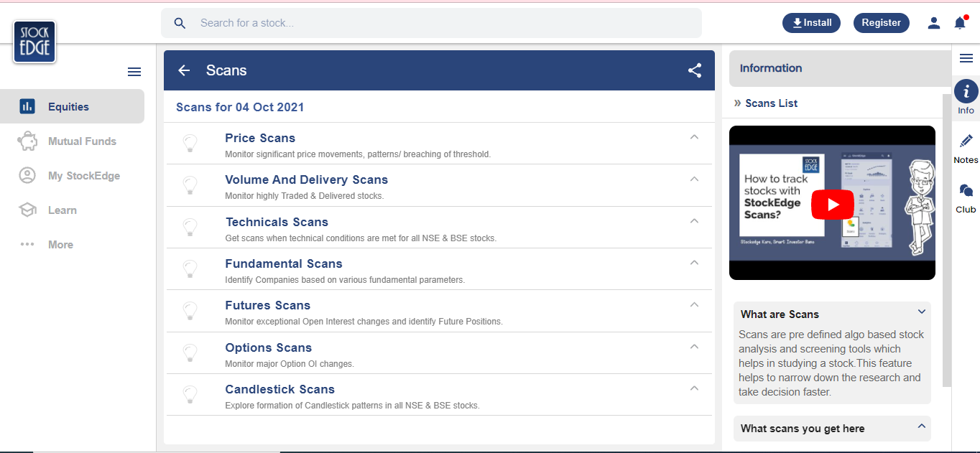Image resolution: width=980 pixels, height=453 pixels.
Task: Click the Candlestick Scans lightbulb icon
Action: (190, 395)
